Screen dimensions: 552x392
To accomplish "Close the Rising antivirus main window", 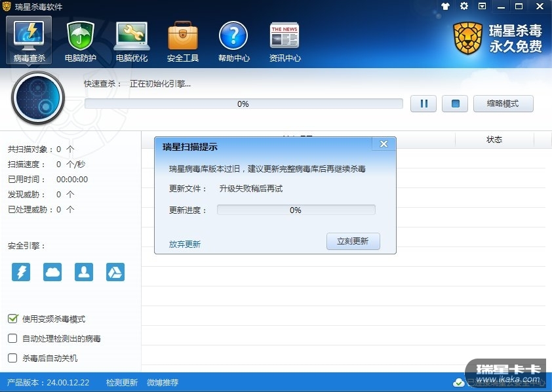I will [540, 6].
